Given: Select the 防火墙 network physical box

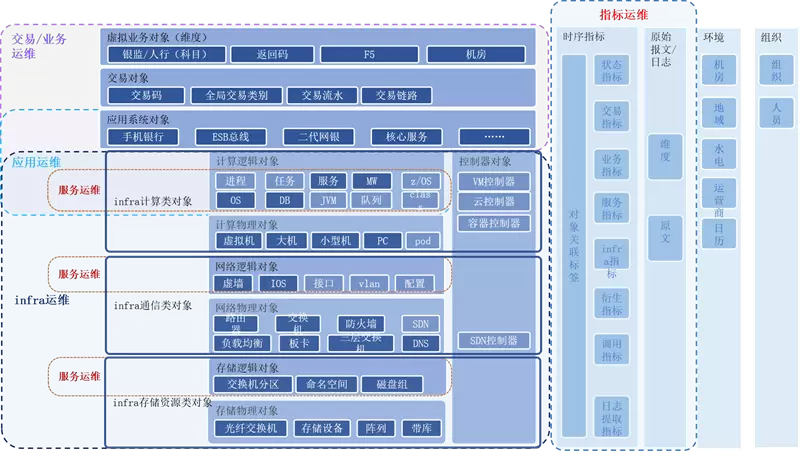Looking at the screenshot, I should tap(357, 324).
